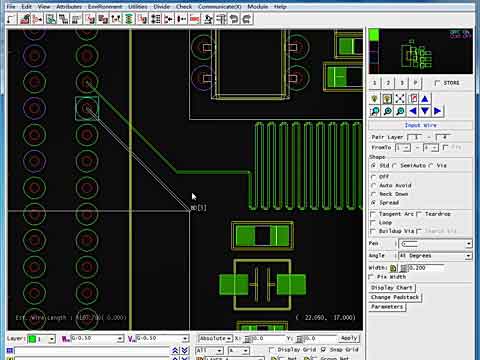Open the Pen style dropdown

[468, 244]
